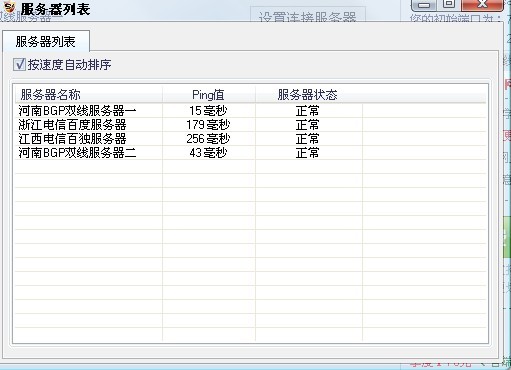Select the 服务器列表 tab
Screen dimensions: 511x370
click(46, 42)
